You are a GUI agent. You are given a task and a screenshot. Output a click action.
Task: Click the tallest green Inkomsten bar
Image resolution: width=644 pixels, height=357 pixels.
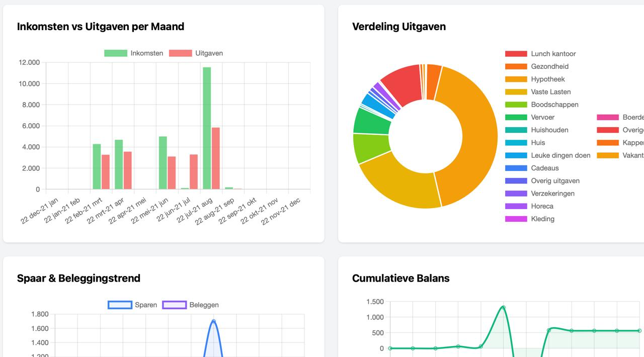[x=207, y=128]
